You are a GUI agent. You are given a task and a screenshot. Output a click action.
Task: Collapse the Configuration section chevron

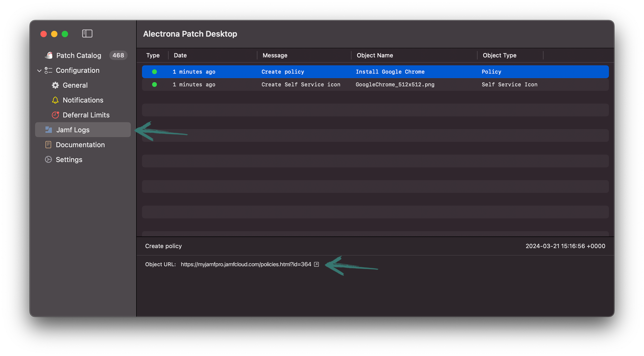tap(39, 71)
